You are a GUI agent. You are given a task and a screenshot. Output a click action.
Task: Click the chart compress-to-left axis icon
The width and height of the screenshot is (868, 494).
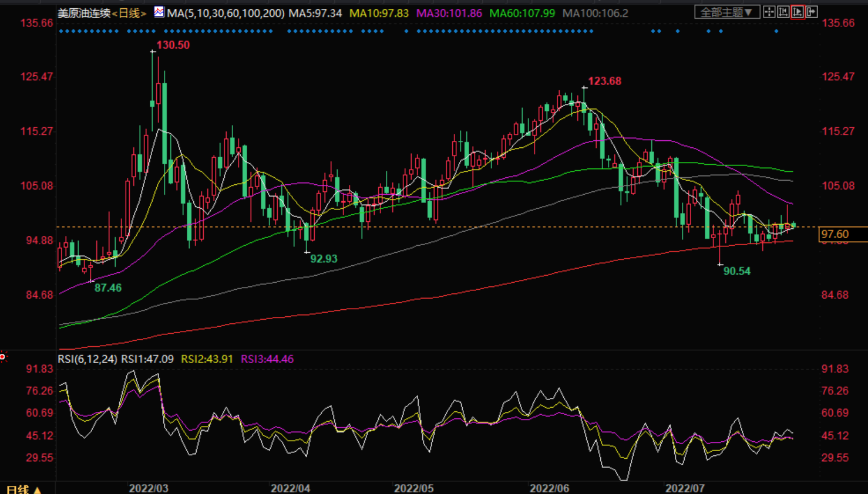coord(783,12)
